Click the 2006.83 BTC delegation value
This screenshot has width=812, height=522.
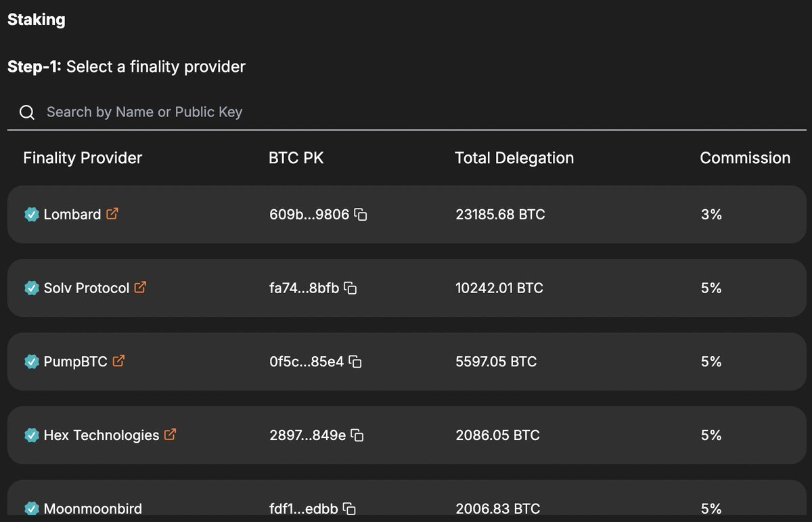coord(497,508)
